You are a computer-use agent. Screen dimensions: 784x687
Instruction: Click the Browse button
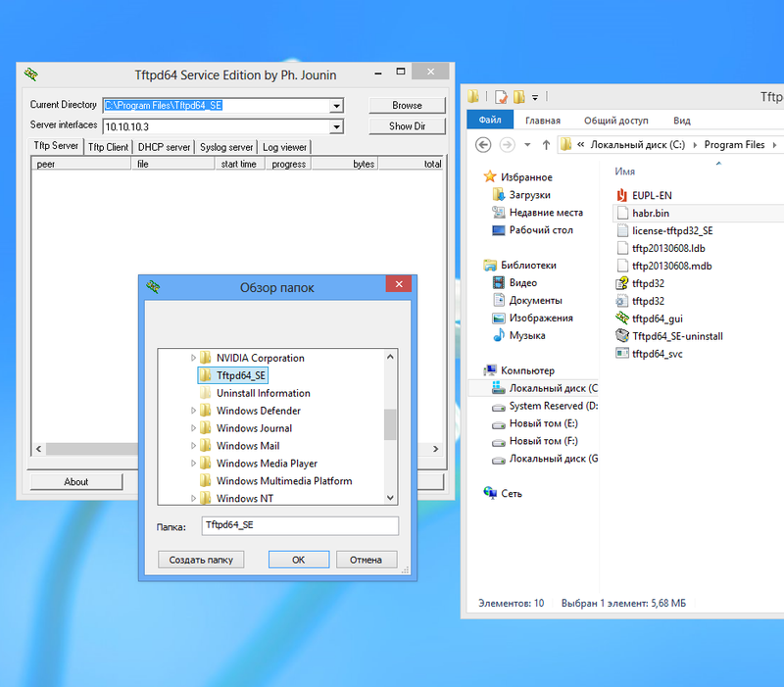click(x=407, y=106)
